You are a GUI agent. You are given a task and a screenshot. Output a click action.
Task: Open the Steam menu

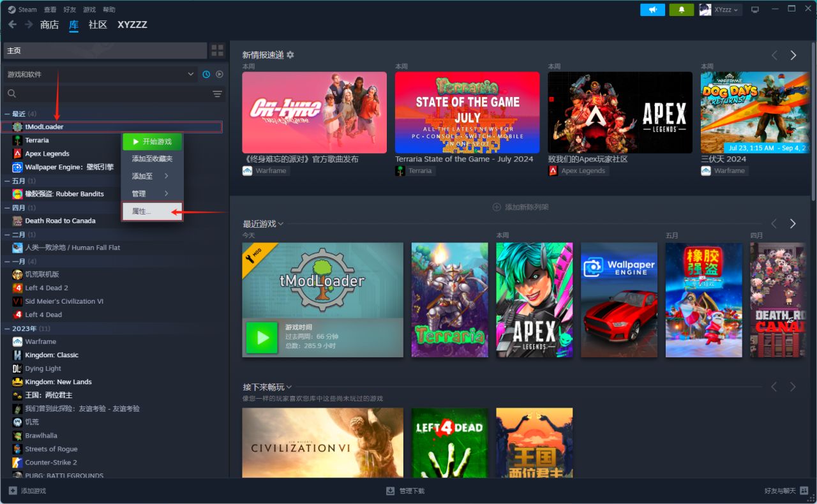22,10
